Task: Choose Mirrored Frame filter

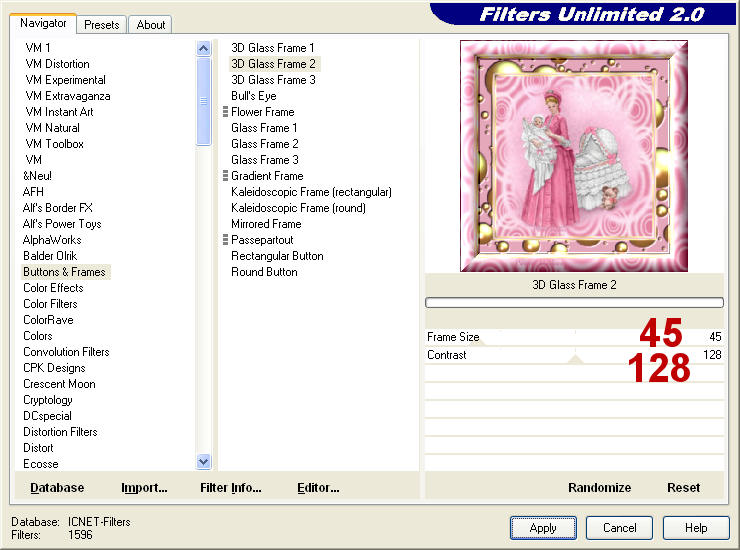Action: pos(266,224)
